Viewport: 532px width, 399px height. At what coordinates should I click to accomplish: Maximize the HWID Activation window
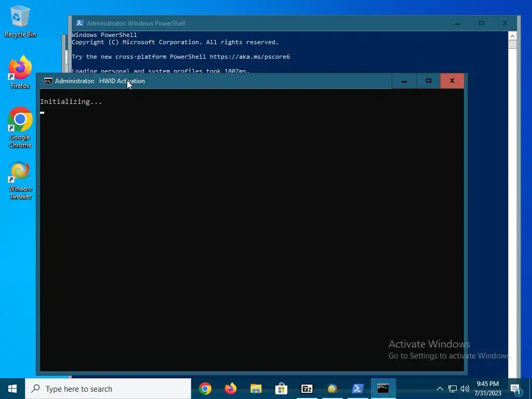click(x=428, y=81)
